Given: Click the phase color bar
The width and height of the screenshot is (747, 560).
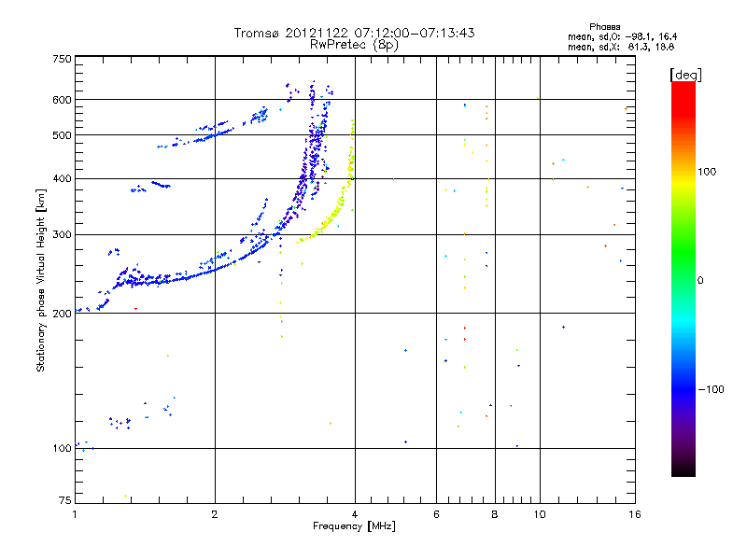Looking at the screenshot, I should [x=684, y=278].
